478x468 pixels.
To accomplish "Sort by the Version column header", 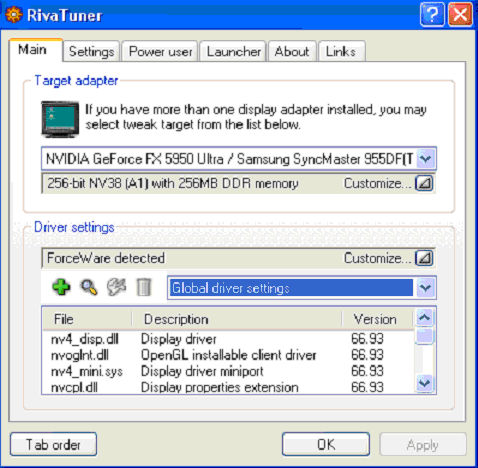I will pyautogui.click(x=378, y=319).
